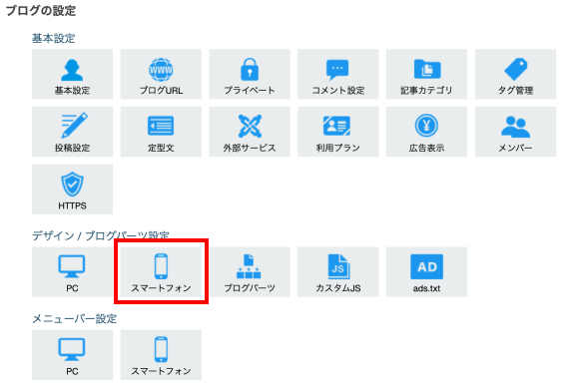The height and width of the screenshot is (392, 579).
Task: Open the ブログURL globe icon tile
Action: pyautogui.click(x=161, y=74)
